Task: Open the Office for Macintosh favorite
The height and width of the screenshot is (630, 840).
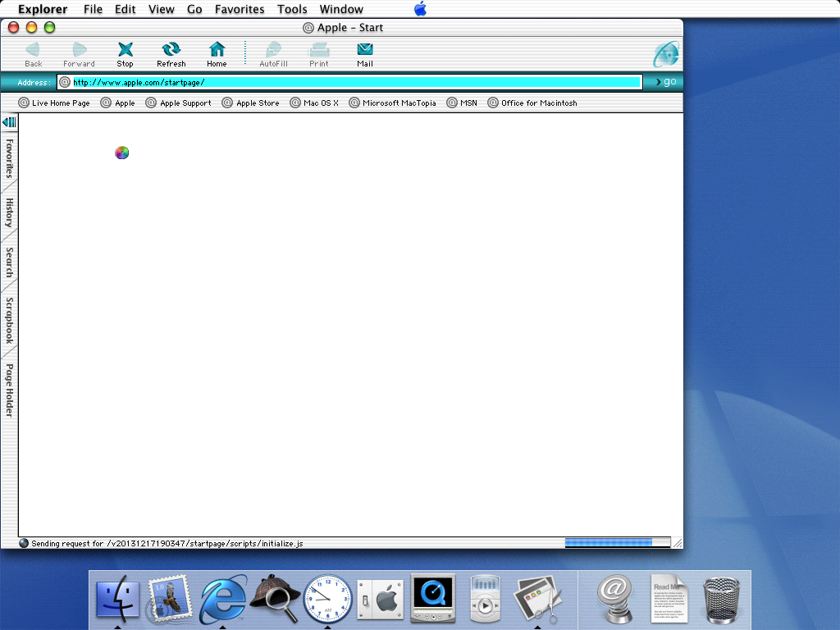Action: (532, 103)
